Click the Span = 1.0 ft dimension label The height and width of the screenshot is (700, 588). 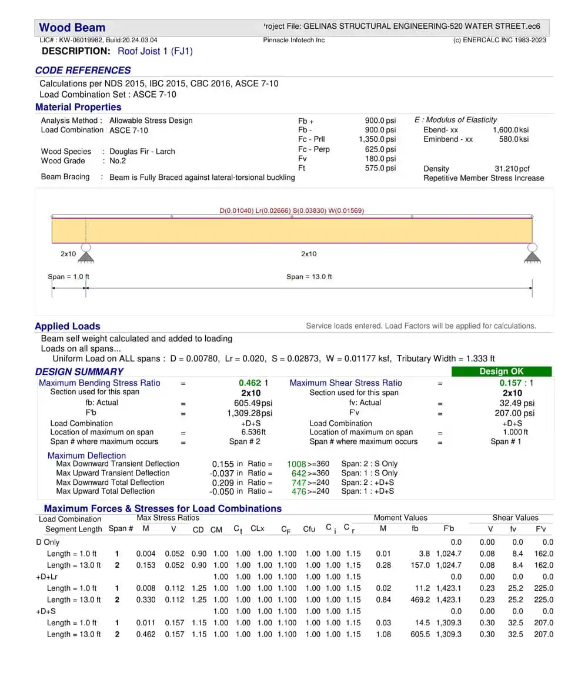coord(68,277)
